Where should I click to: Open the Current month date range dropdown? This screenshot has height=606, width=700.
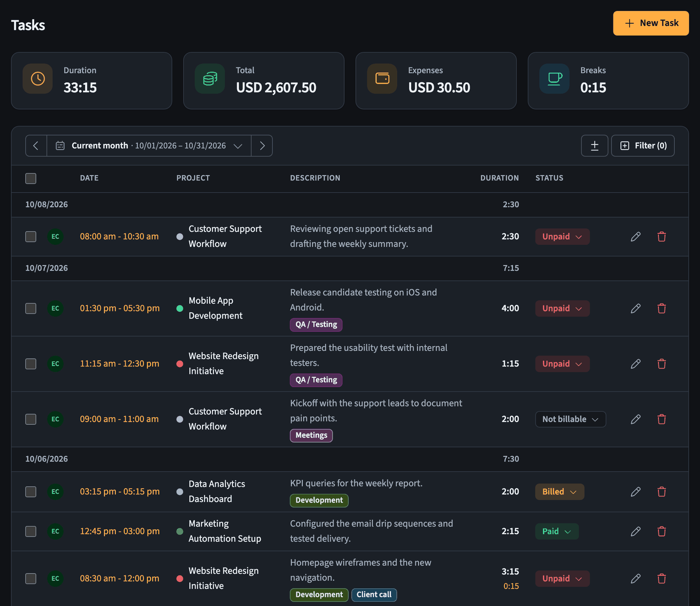pyautogui.click(x=149, y=146)
